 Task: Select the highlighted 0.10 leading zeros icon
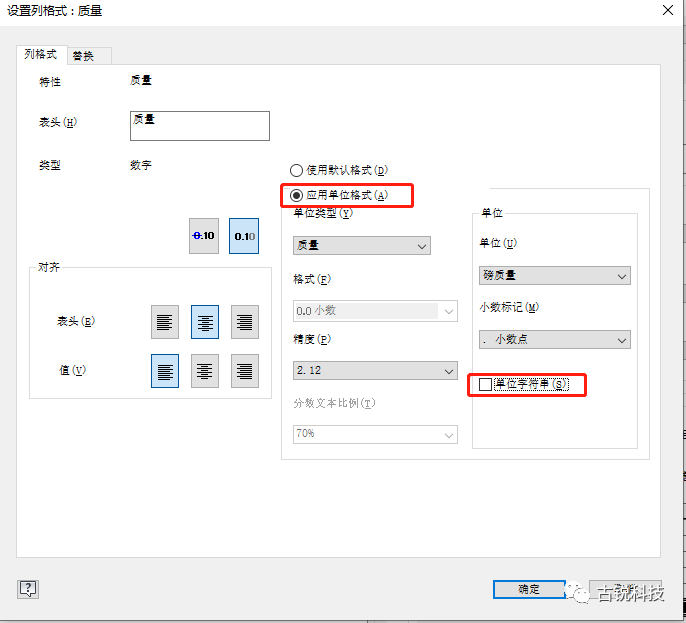[x=244, y=236]
